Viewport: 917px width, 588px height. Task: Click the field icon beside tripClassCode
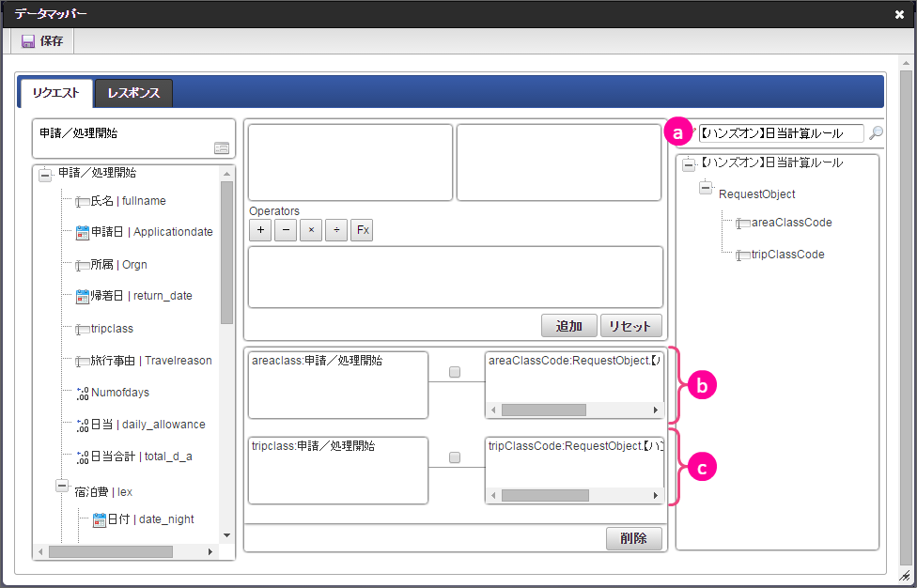(x=743, y=255)
